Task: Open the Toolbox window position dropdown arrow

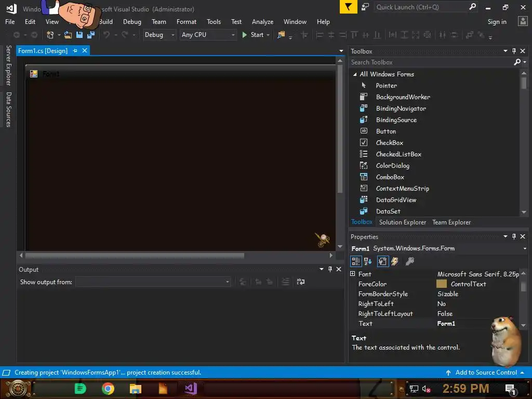Action: (x=505, y=51)
